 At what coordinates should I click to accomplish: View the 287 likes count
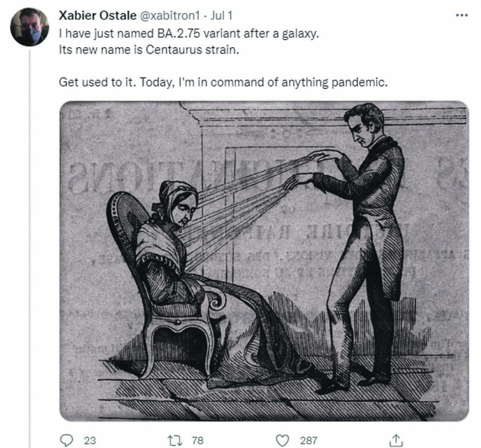pos(308,441)
